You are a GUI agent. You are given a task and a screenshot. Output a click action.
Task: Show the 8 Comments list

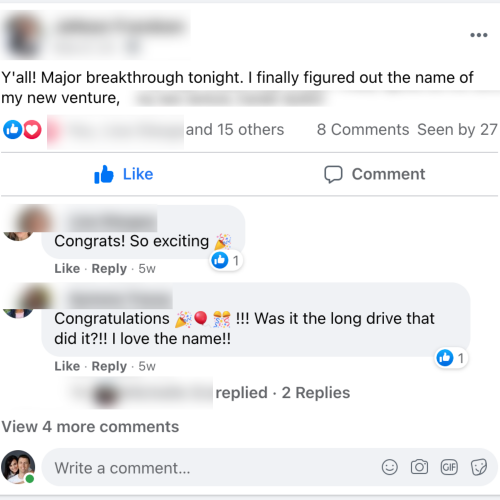[x=363, y=130]
